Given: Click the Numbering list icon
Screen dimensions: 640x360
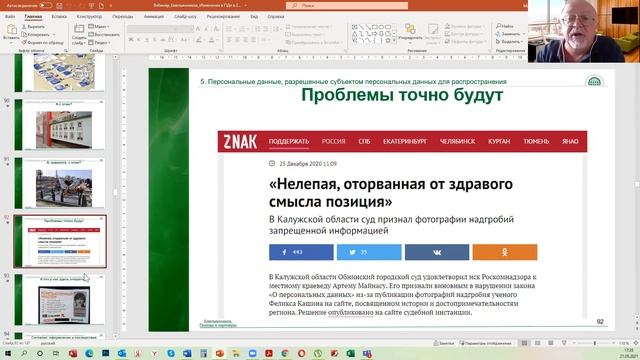Looking at the screenshot, I should (242, 29).
